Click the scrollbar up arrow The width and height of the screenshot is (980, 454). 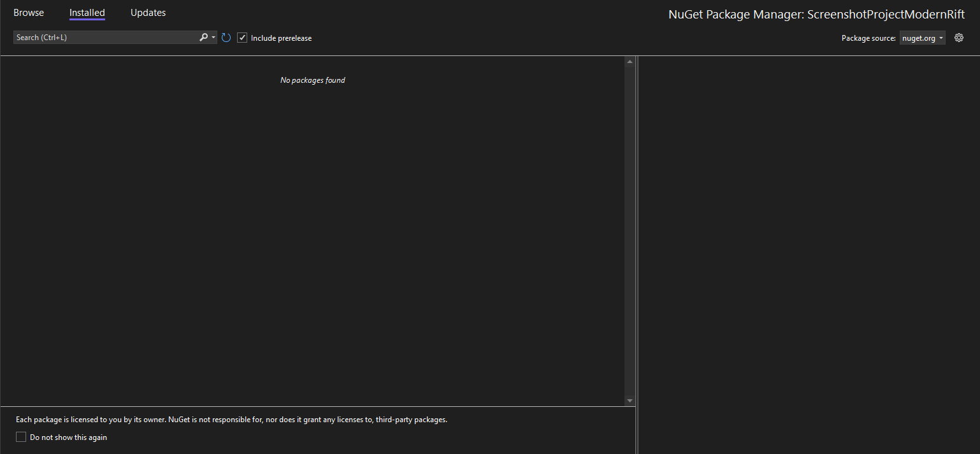630,62
